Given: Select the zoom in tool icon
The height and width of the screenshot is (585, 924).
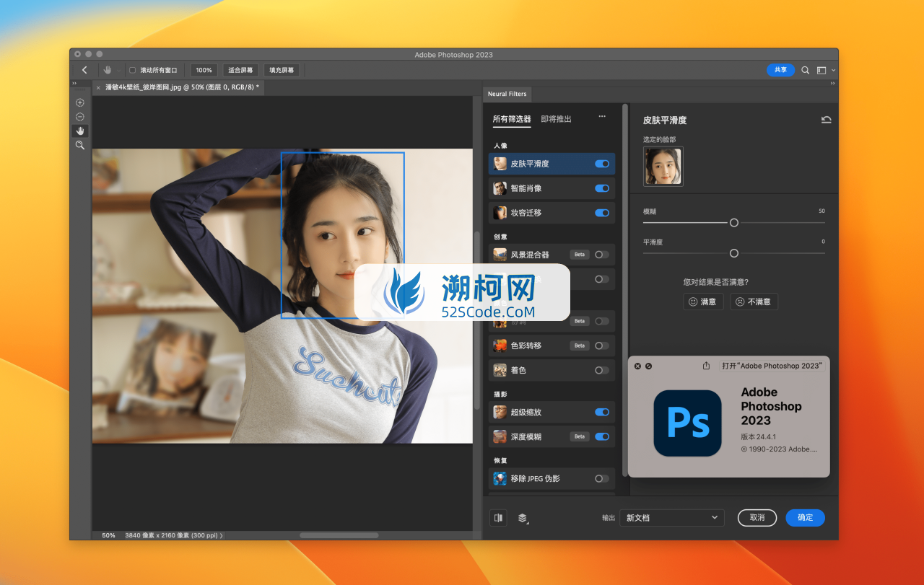Looking at the screenshot, I should 80,102.
